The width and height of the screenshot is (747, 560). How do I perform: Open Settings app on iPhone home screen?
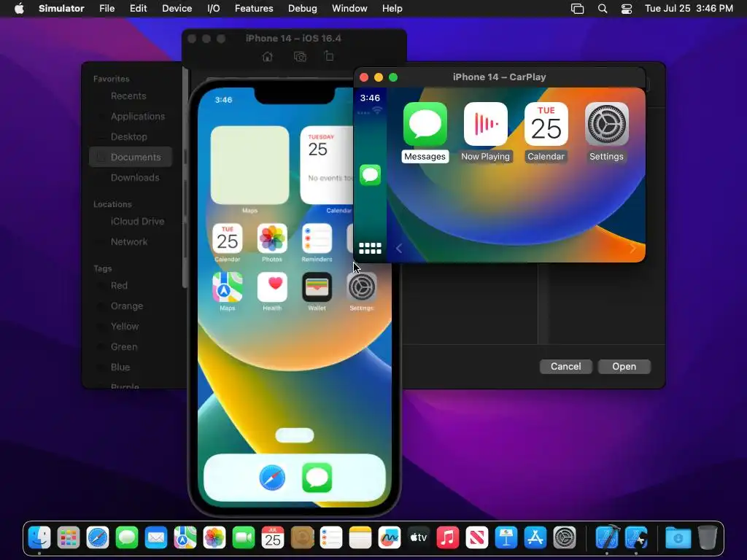point(362,287)
